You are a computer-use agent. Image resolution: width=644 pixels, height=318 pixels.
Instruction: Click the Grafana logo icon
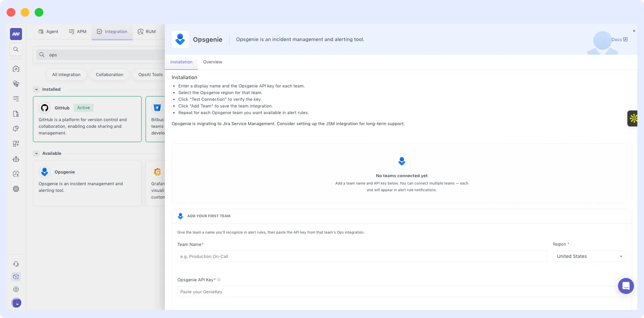[x=157, y=172]
